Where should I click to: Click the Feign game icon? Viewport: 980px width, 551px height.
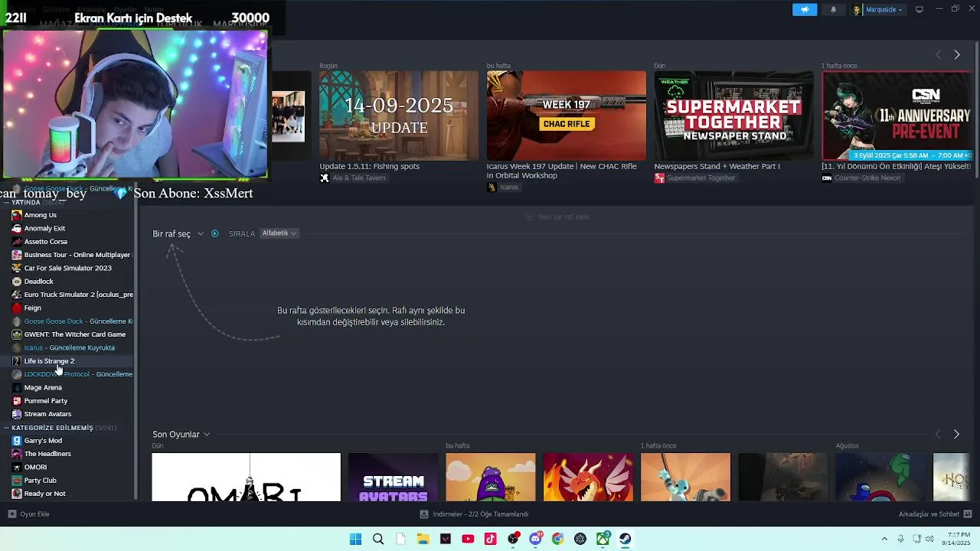pos(17,308)
